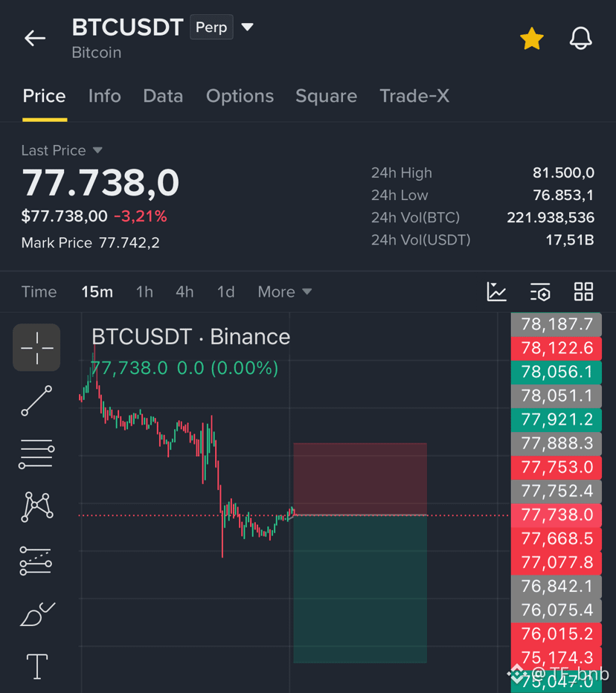Select the 1h interval

(x=144, y=291)
